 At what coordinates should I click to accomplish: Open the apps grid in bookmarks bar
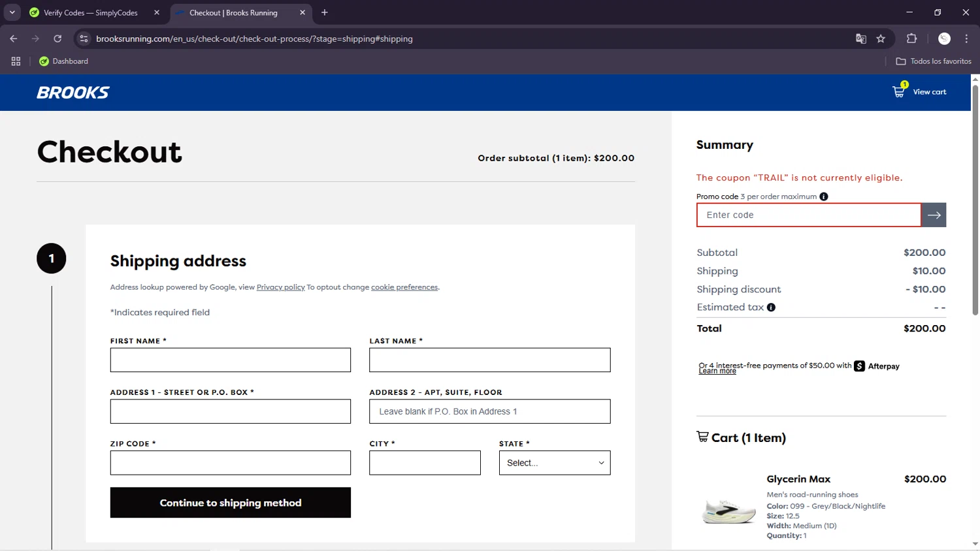16,61
